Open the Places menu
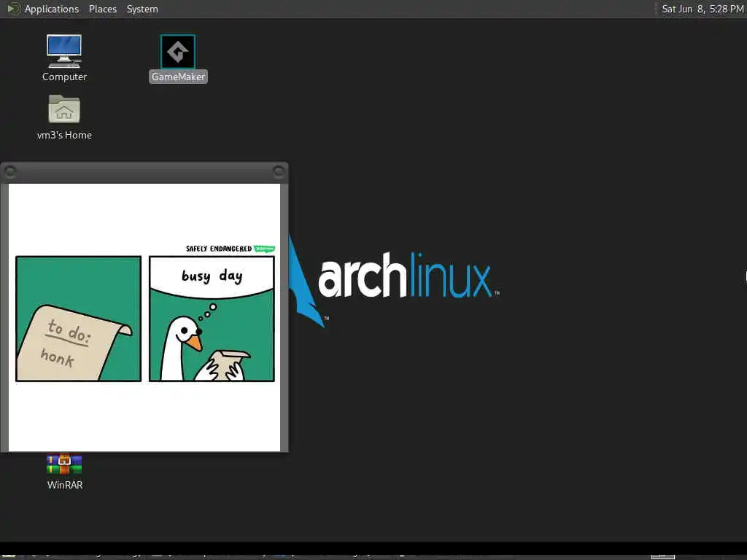The image size is (747, 560). 102,9
